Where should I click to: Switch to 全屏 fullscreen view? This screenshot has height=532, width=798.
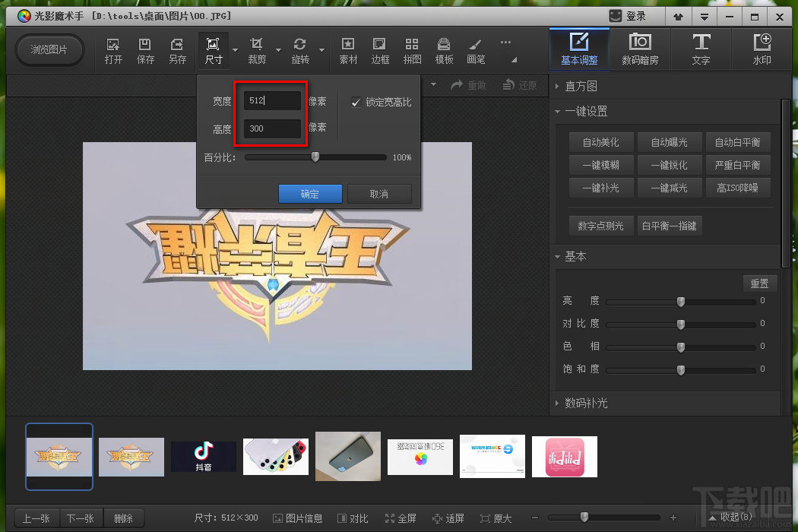coord(401,518)
